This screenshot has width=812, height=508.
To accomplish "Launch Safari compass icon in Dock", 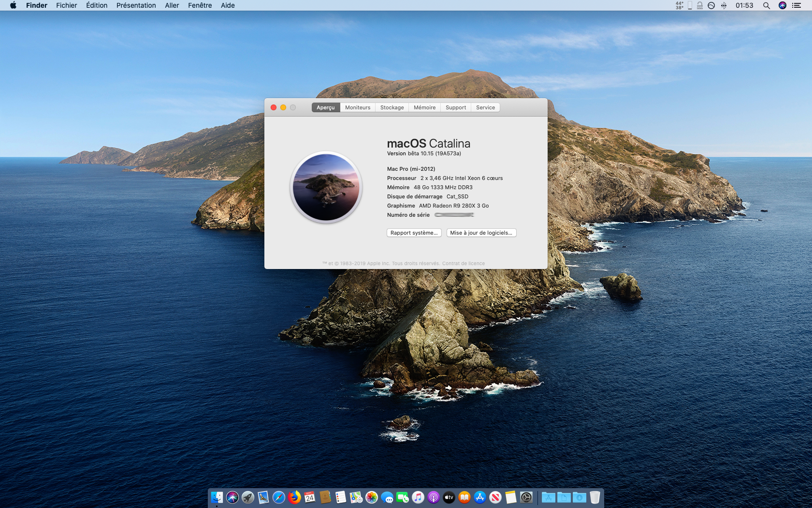I will pyautogui.click(x=279, y=497).
